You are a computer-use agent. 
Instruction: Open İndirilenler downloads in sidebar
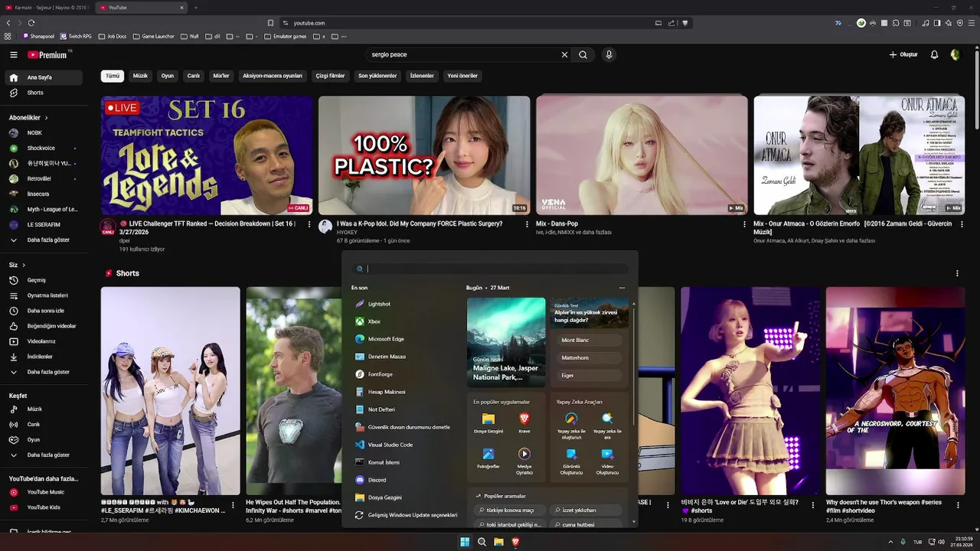pos(44,357)
